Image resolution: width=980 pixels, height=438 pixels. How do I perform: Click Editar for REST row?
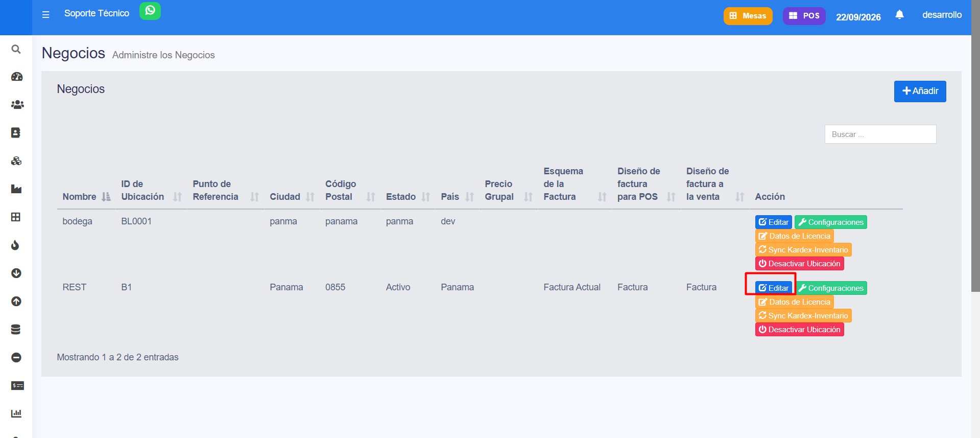tap(773, 288)
